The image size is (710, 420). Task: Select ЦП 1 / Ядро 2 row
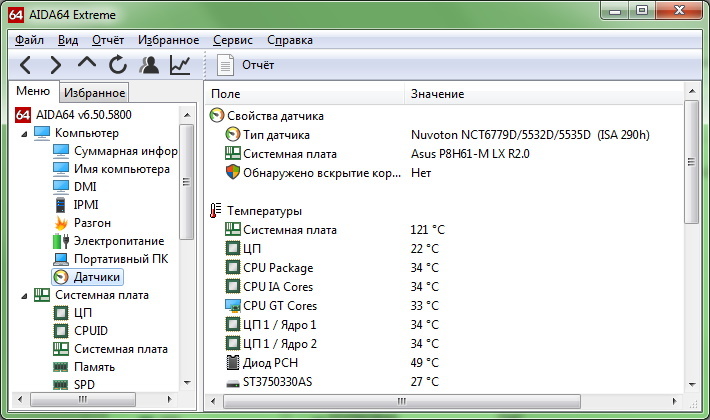click(446, 344)
